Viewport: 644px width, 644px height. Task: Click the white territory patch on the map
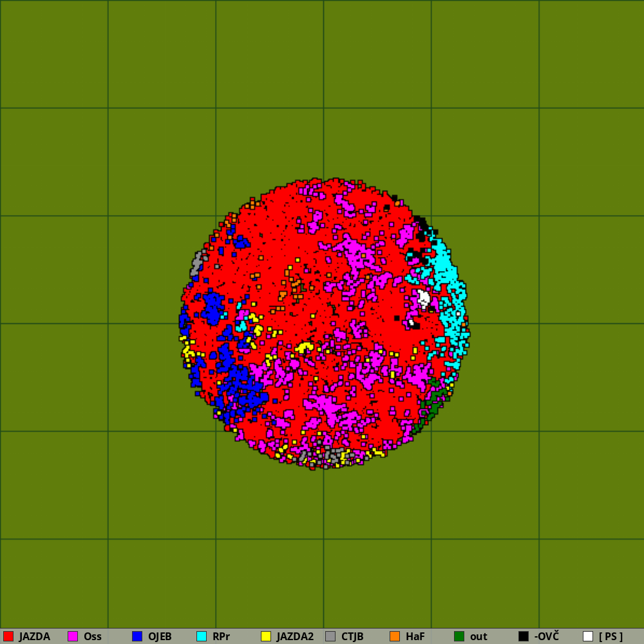coord(423,298)
